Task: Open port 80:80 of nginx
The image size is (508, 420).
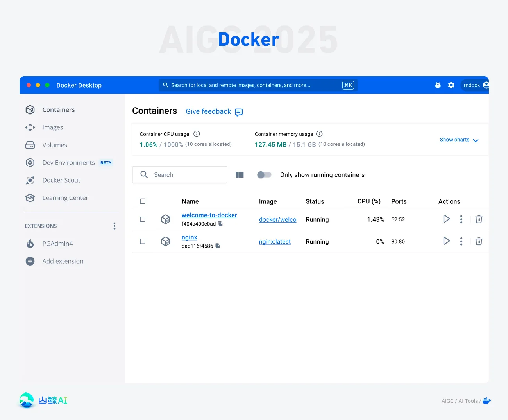Action: (398, 242)
